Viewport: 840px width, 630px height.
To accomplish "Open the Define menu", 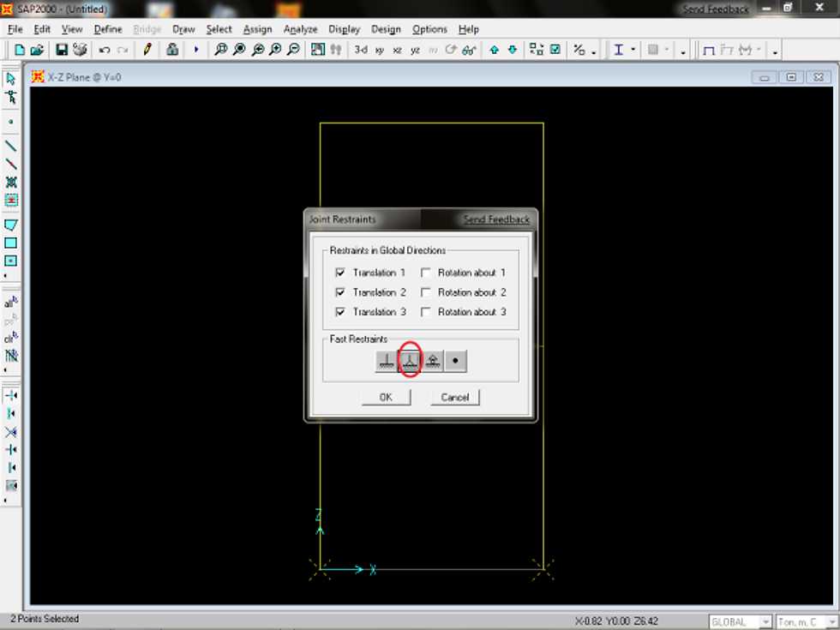I will pos(108,29).
